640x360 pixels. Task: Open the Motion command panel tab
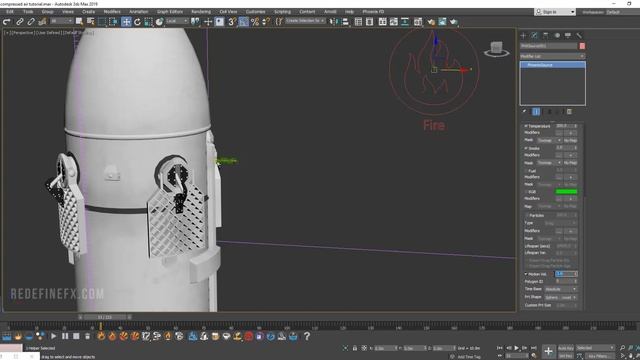[557, 36]
